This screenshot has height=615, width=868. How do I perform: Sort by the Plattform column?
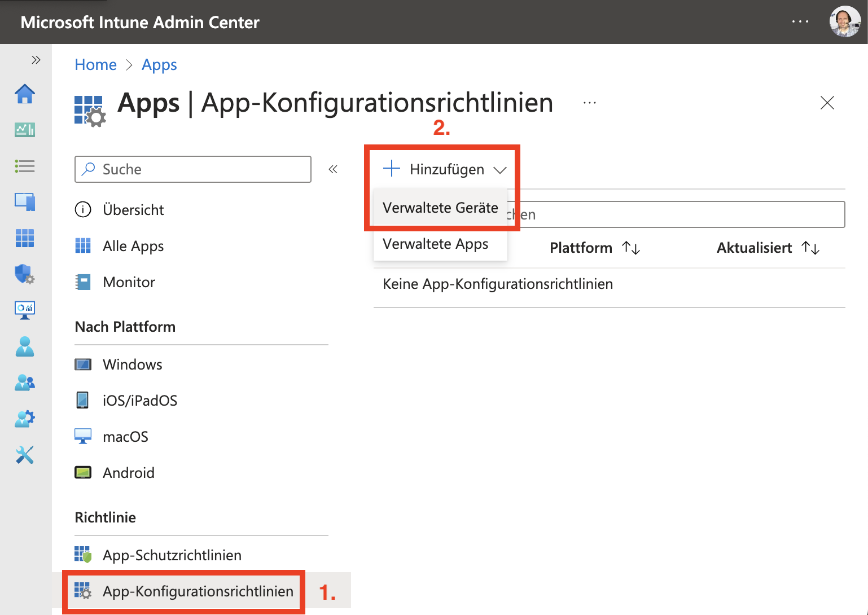[x=595, y=248]
